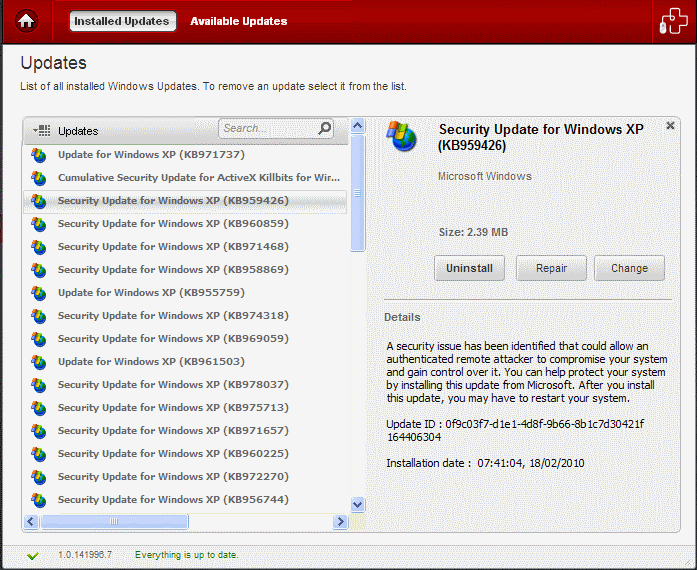Select Update for Windows XP (KB971737)
This screenshot has height=570, width=697.
tap(185, 155)
